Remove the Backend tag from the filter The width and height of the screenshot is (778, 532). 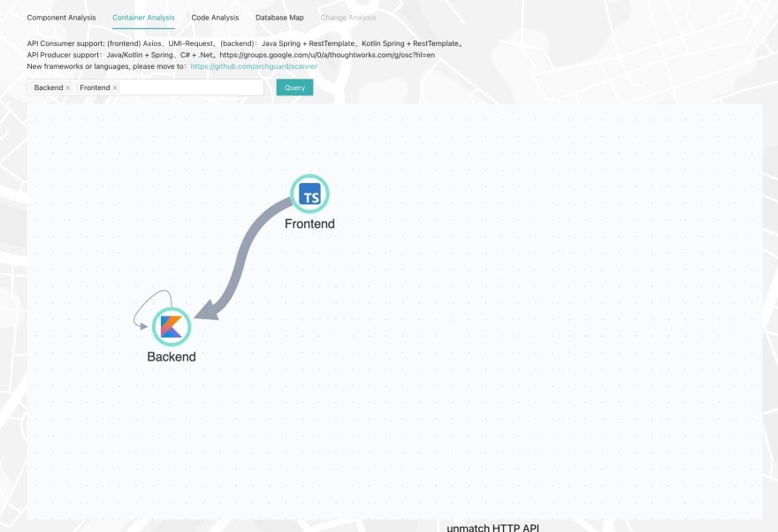point(68,87)
